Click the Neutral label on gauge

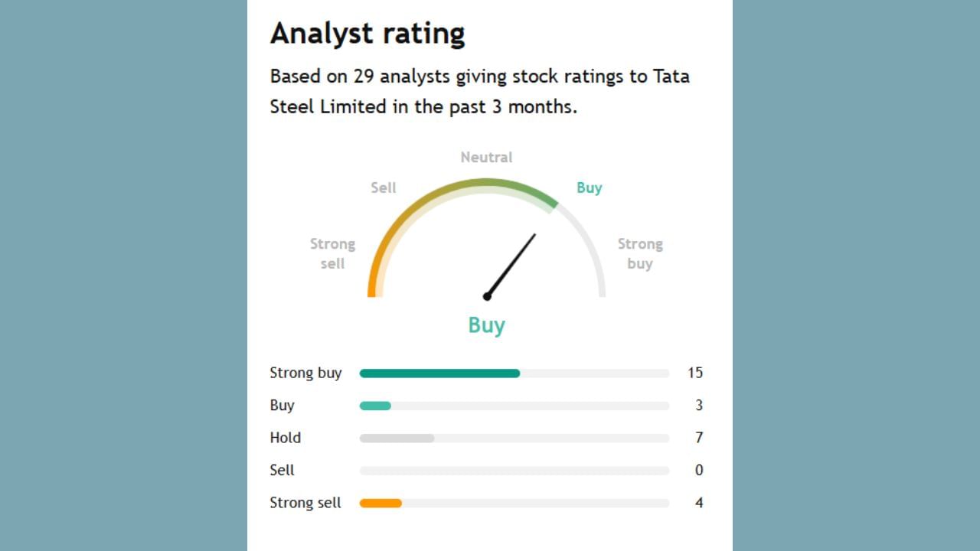click(486, 157)
